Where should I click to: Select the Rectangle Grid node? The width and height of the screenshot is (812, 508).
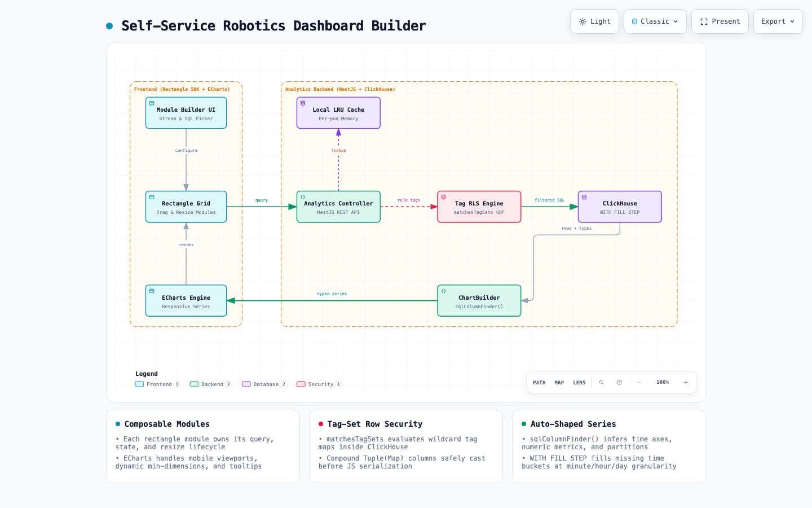pyautogui.click(x=186, y=207)
